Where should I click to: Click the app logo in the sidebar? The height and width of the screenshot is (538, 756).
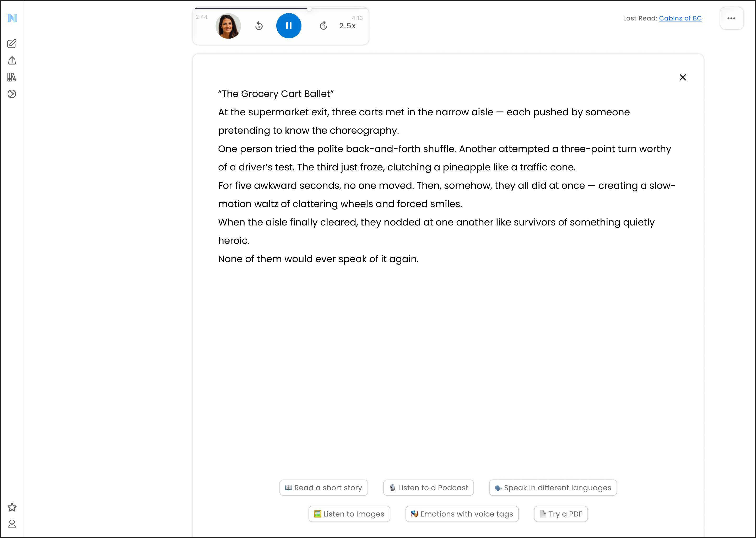coord(12,18)
